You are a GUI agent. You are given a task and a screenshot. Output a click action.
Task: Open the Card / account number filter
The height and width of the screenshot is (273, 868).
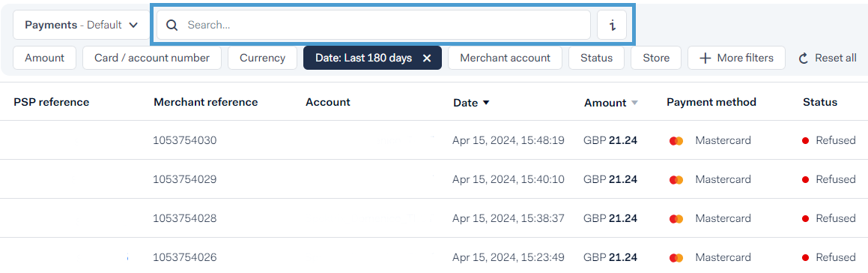[x=152, y=58]
